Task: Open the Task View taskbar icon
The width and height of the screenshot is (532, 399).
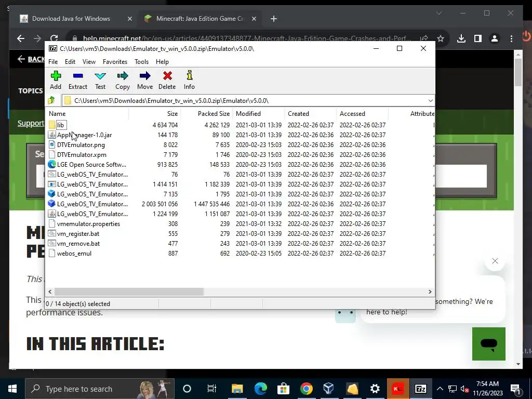Action: tap(212, 389)
